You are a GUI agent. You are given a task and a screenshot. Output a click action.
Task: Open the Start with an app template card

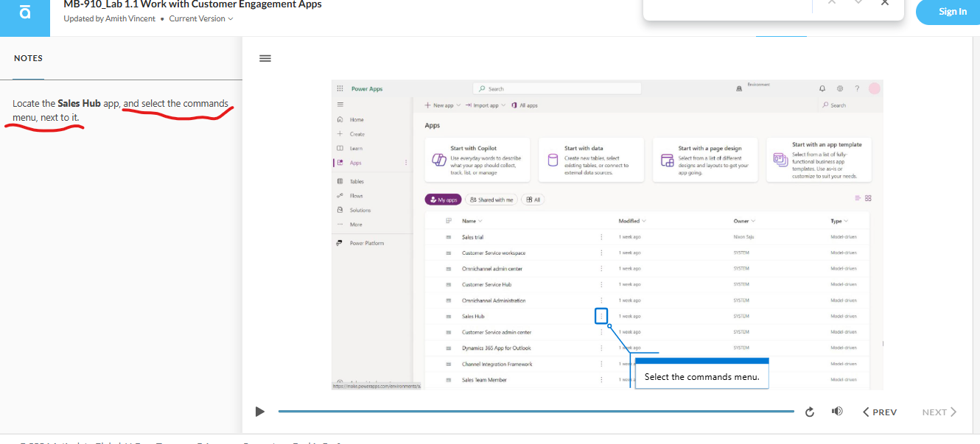[x=819, y=160]
